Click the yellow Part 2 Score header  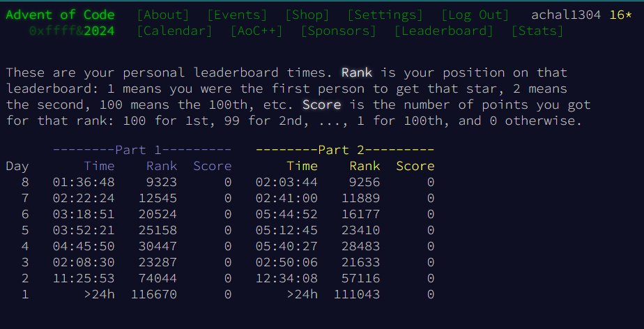[x=415, y=166]
